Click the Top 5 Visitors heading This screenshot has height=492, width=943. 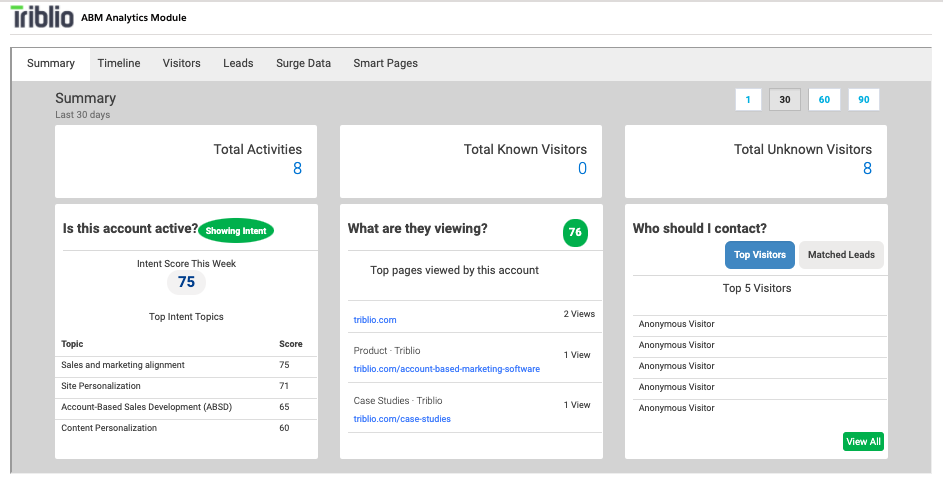(x=757, y=288)
